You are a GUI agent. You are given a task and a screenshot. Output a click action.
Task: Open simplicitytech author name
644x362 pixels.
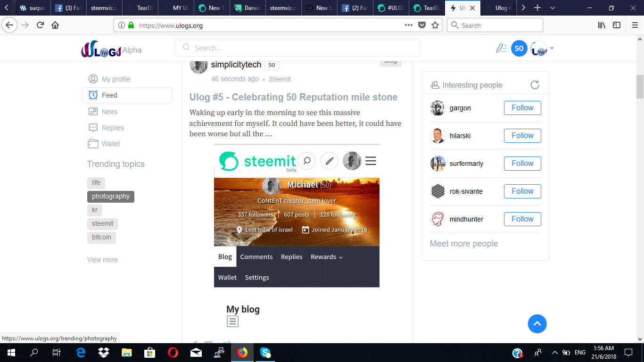coord(236,65)
